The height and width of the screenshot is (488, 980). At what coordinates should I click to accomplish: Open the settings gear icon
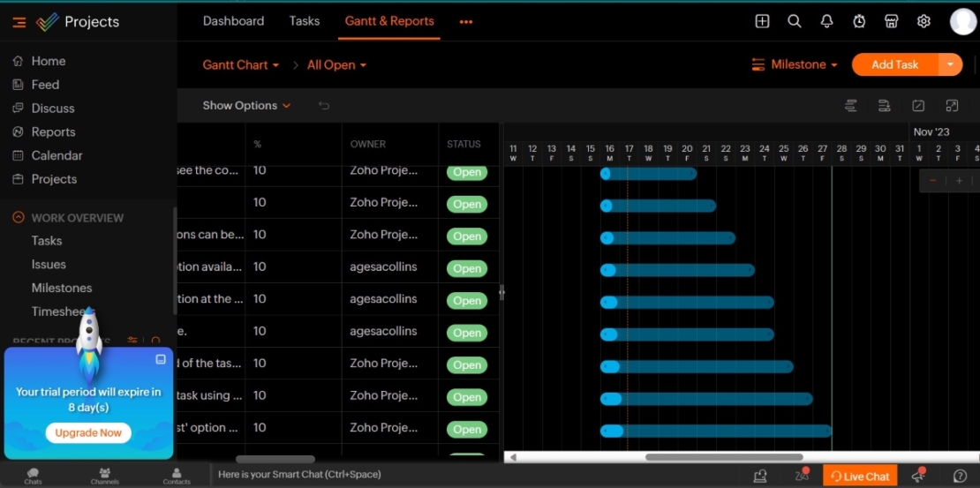923,21
